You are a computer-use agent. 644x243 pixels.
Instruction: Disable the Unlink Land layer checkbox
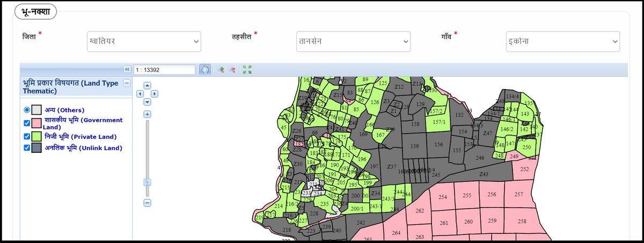(27, 148)
